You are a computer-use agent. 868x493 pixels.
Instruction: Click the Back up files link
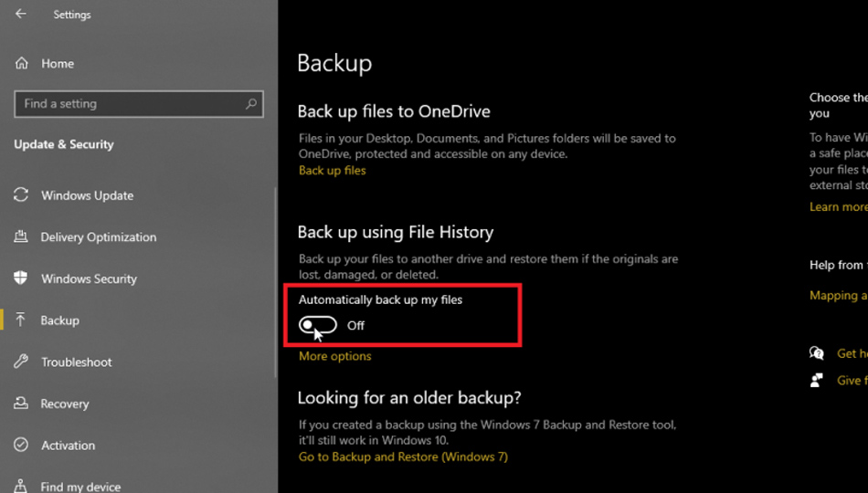[333, 171]
